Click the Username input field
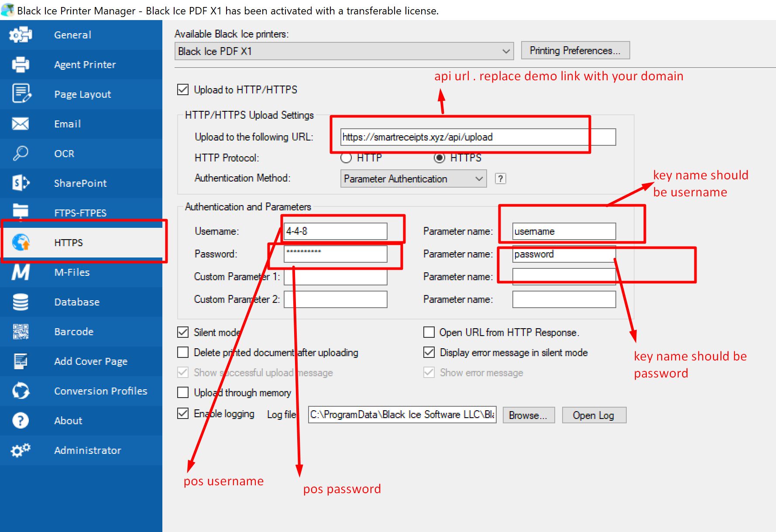This screenshot has width=776, height=532. tap(335, 231)
